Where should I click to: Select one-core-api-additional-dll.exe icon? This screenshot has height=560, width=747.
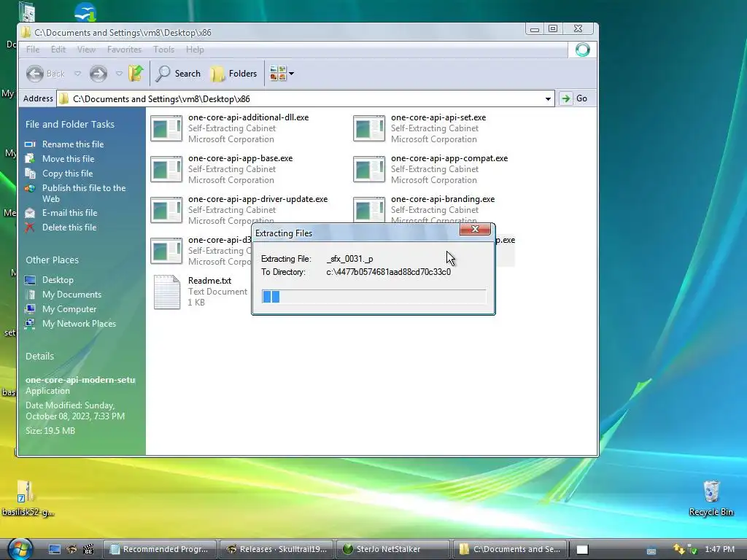(x=166, y=128)
